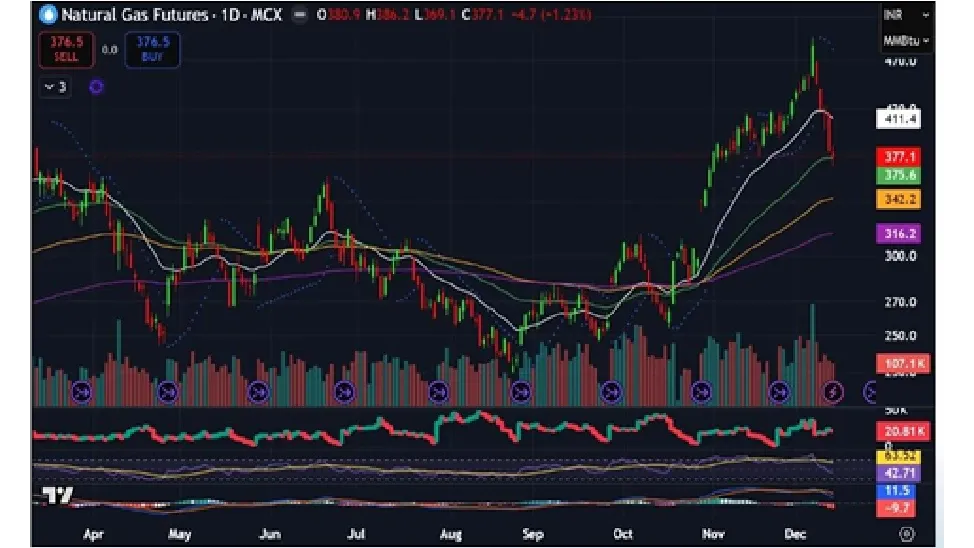The width and height of the screenshot is (974, 548).
Task: Click the TradingView logo in lower left
Action: tap(57, 495)
